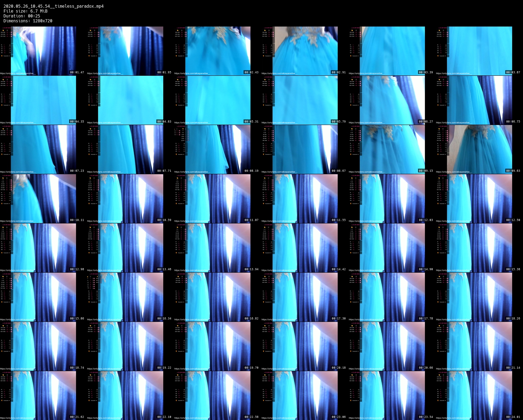Click the file name timeless_paradox.mp4 header text
The height and width of the screenshot is (420, 523).
coord(53,6)
